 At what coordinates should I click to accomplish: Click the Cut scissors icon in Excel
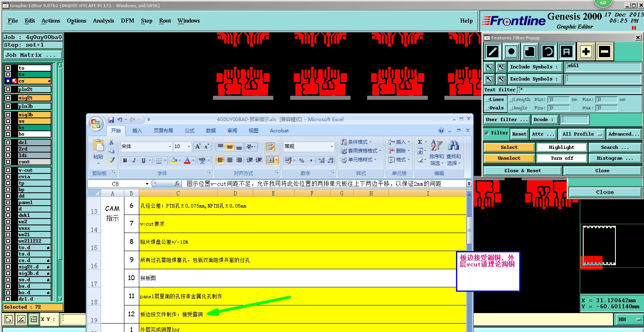click(111, 142)
